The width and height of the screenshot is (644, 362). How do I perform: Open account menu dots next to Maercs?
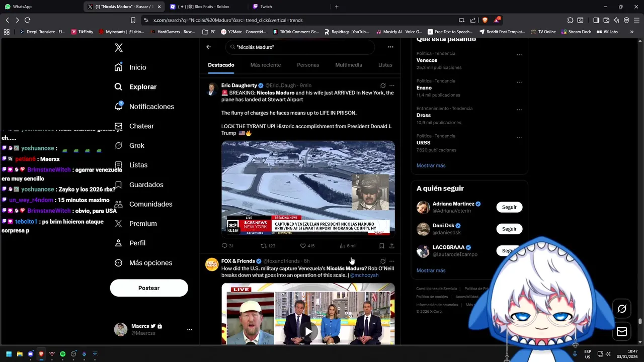(190, 330)
